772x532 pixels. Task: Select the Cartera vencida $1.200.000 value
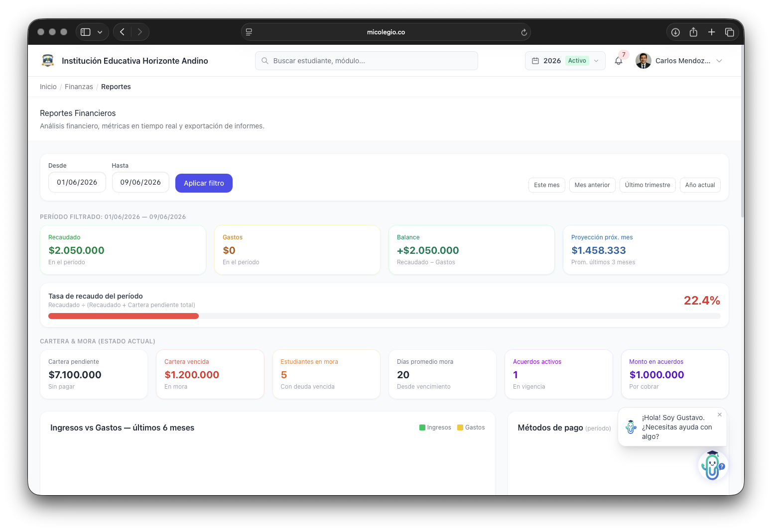coord(192,375)
